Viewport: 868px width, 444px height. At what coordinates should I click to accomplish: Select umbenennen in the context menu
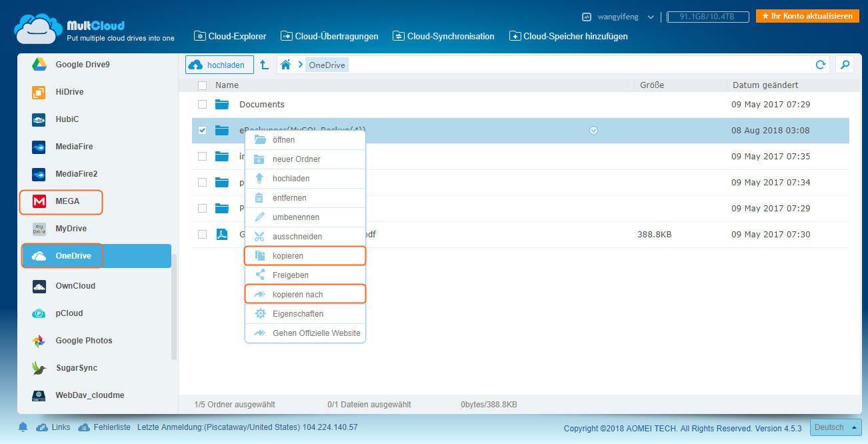[305, 217]
